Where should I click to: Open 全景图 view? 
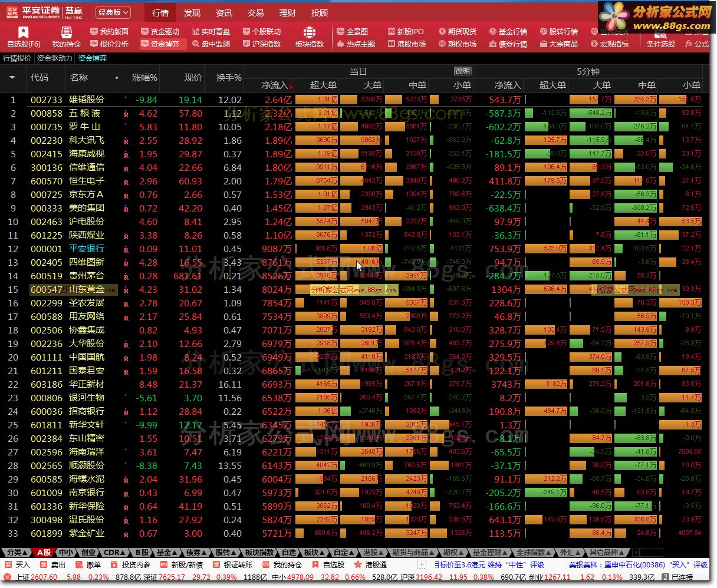point(353,31)
